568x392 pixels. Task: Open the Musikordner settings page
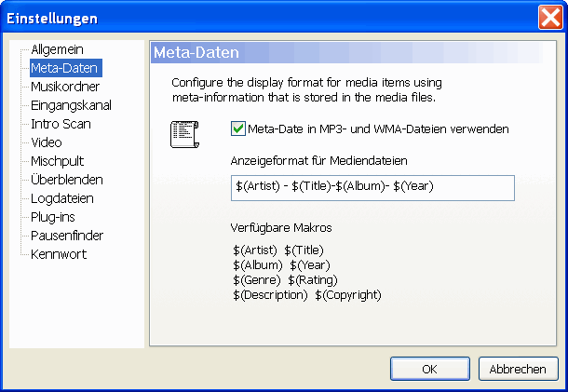click(64, 87)
